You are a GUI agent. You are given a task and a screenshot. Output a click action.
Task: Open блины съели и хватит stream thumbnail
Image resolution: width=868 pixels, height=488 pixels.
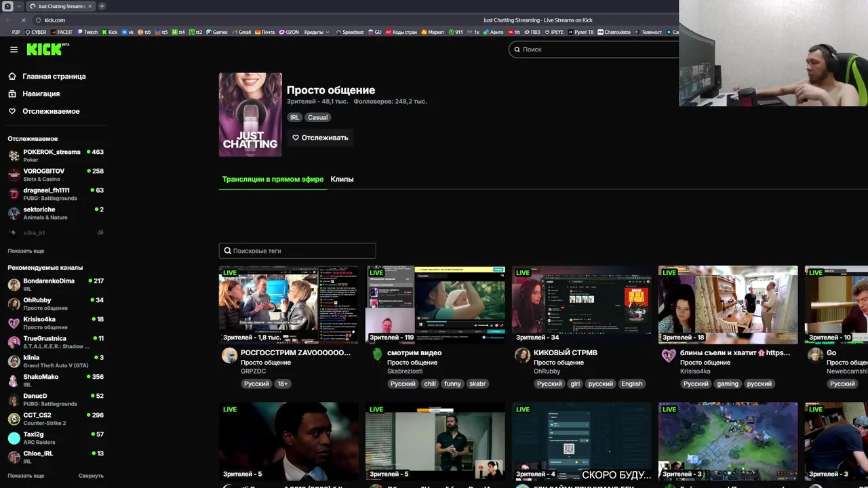point(728,305)
